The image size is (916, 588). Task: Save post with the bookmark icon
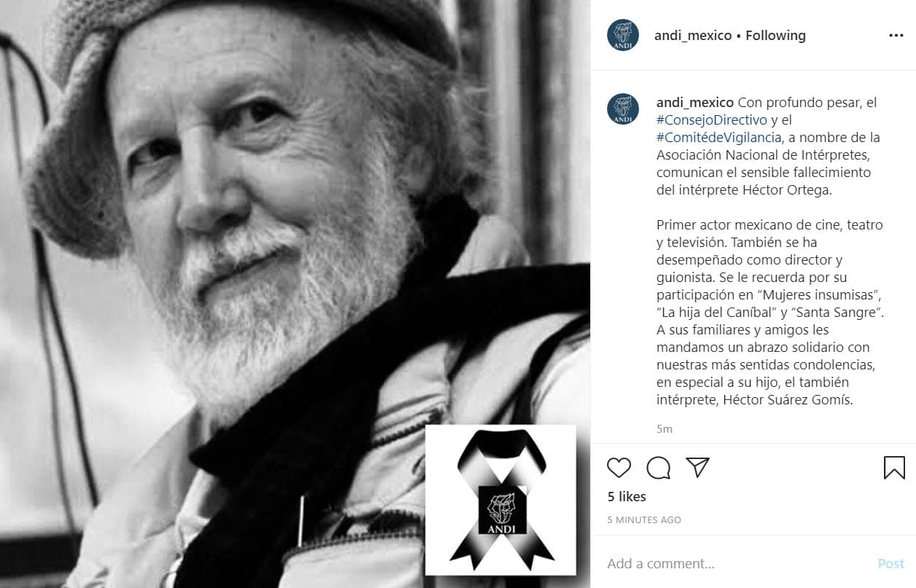click(x=894, y=468)
